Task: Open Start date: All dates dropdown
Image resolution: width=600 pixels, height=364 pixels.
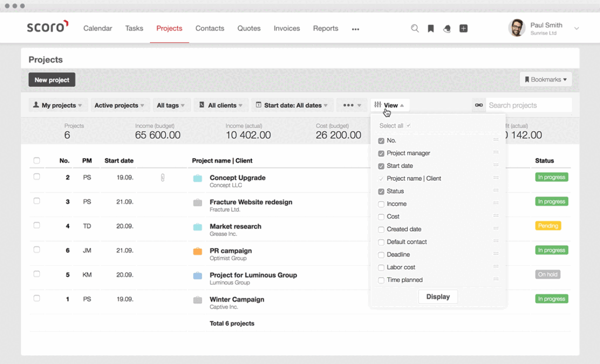Action: tap(292, 105)
